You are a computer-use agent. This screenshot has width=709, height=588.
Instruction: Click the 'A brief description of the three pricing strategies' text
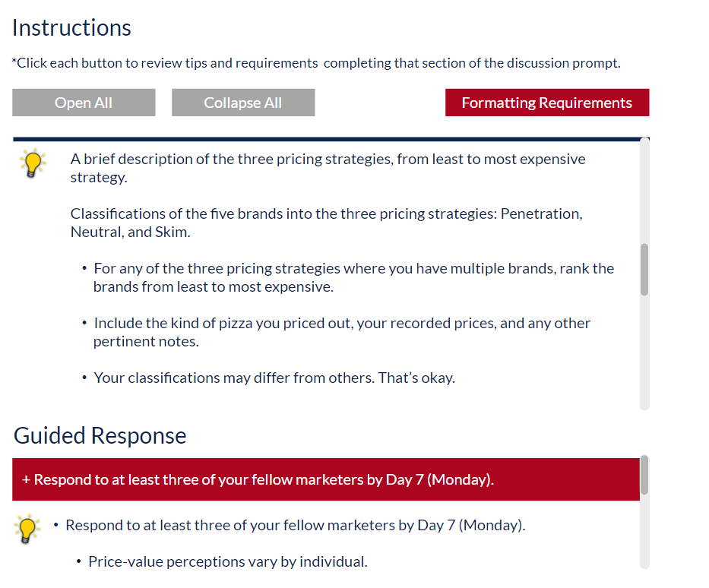[x=328, y=168]
